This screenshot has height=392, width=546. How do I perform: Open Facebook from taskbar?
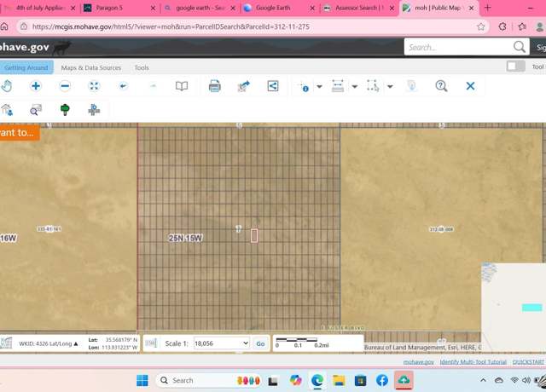(382, 380)
